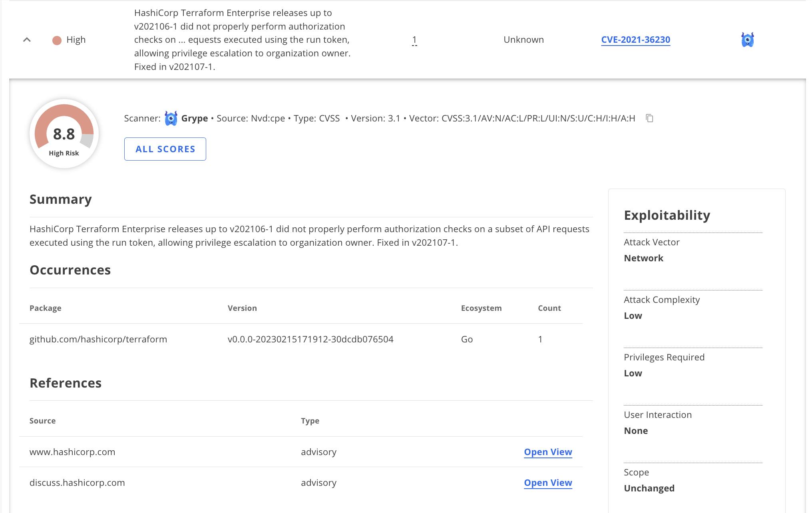The height and width of the screenshot is (513, 812).
Task: Click the Occurrences heading
Action: coord(70,270)
